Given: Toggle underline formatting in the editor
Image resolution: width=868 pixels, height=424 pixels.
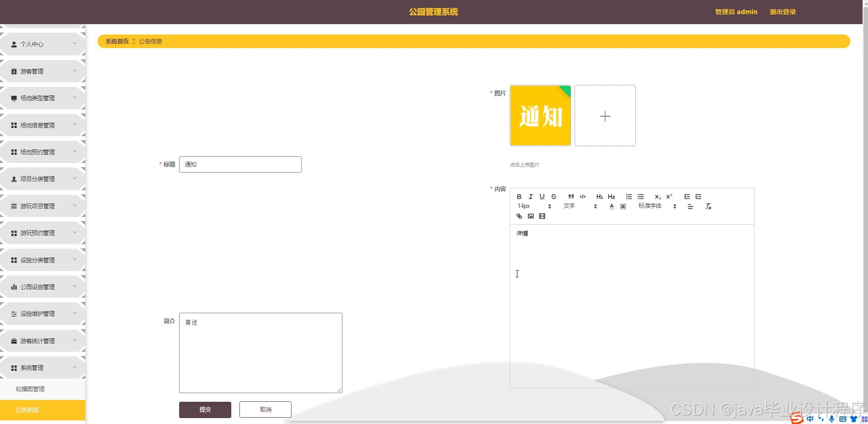Looking at the screenshot, I should click(542, 197).
